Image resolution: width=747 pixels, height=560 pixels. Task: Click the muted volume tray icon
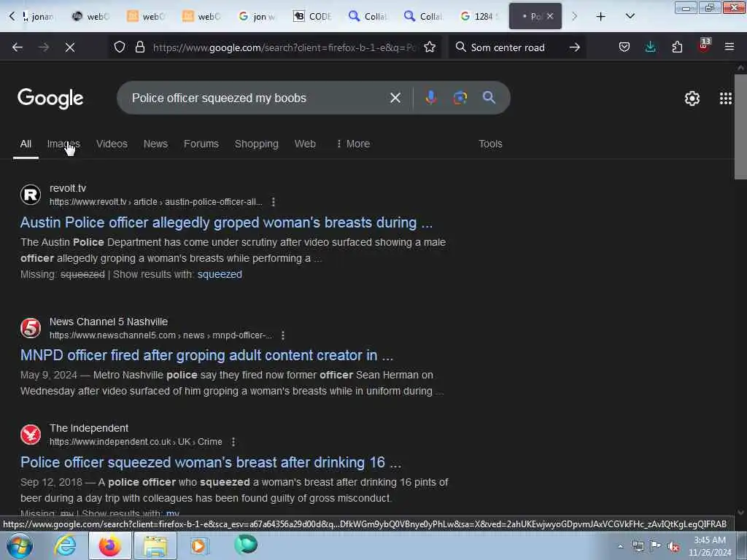point(673,547)
